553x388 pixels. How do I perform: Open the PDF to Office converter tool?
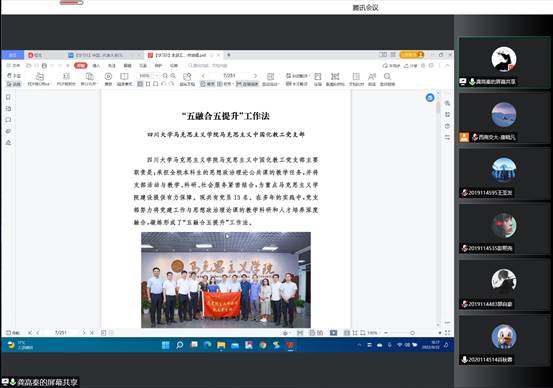(x=40, y=79)
